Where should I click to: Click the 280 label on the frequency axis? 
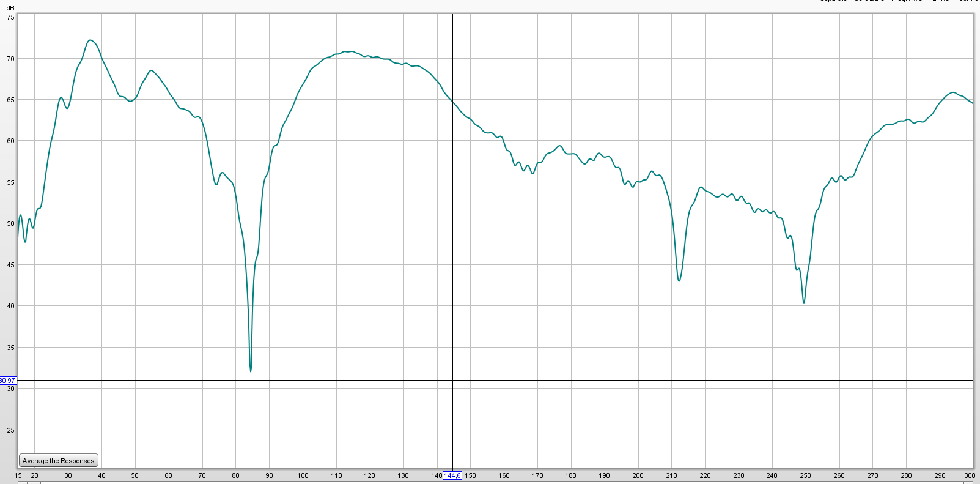[906, 475]
